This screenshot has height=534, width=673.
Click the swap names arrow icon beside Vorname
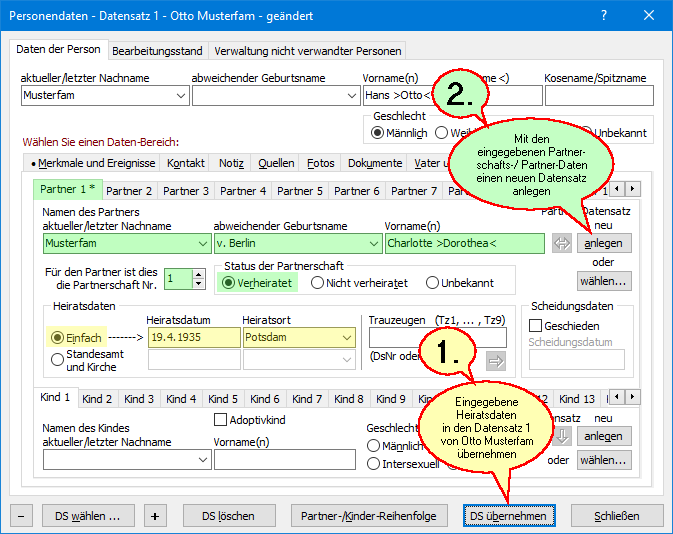point(561,243)
